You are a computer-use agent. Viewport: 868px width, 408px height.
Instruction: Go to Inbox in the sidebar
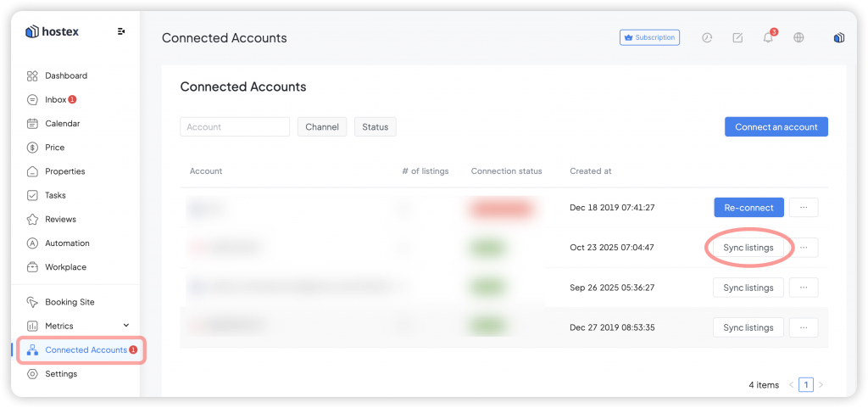pyautogui.click(x=55, y=99)
